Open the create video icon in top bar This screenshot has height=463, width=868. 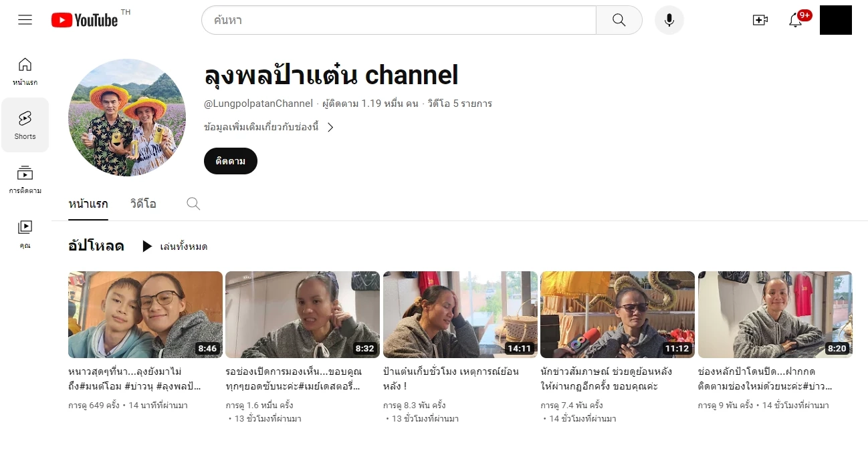[x=760, y=20]
